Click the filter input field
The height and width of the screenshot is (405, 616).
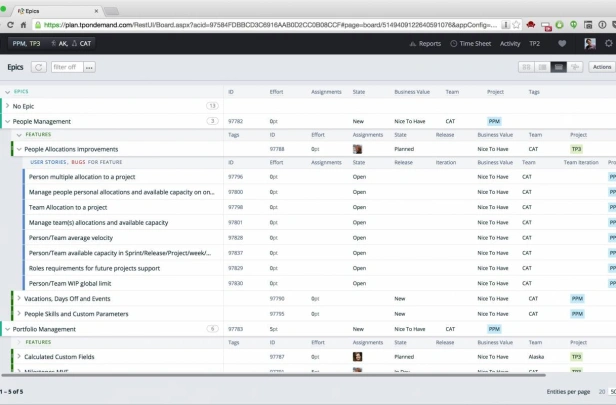click(x=67, y=67)
